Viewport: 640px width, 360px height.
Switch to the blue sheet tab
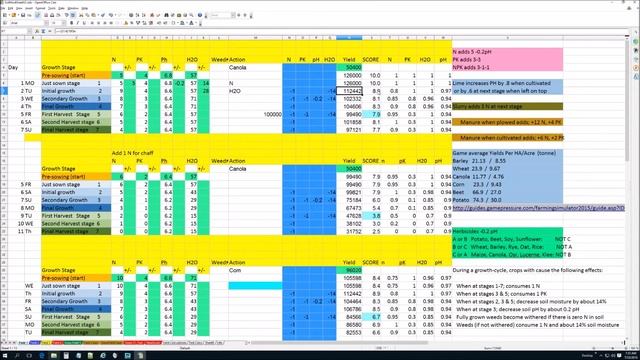[34, 342]
